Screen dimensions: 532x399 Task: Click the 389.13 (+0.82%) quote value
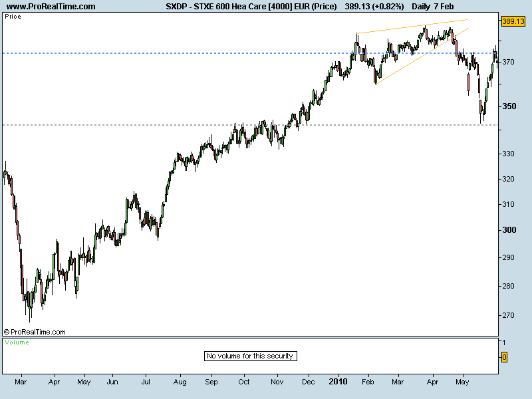coord(374,7)
